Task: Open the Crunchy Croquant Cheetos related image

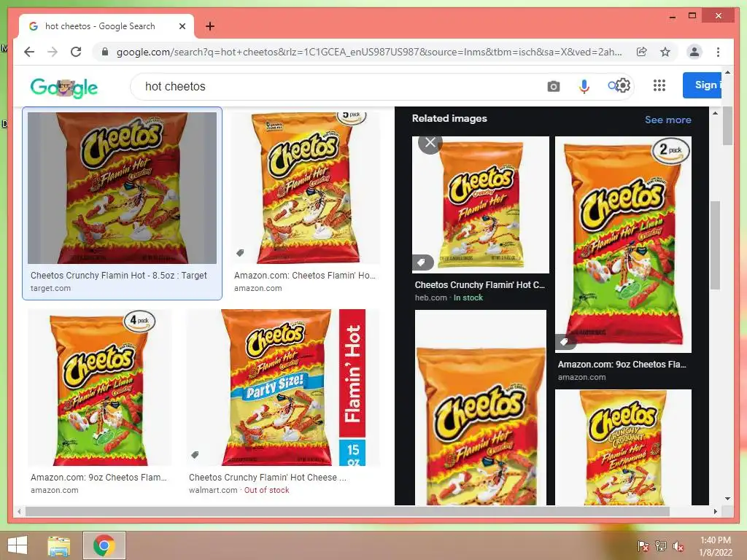Action: coord(623,447)
